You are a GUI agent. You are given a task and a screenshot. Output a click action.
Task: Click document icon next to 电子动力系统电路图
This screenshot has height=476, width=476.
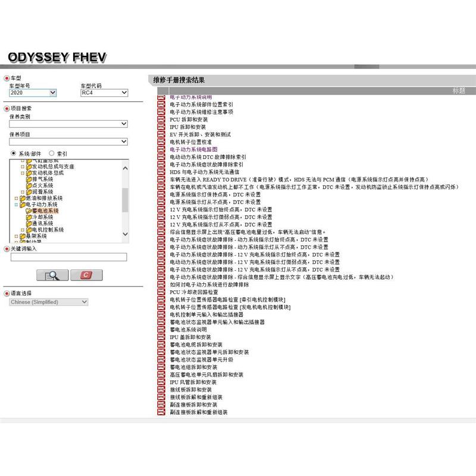pyautogui.click(x=161, y=149)
